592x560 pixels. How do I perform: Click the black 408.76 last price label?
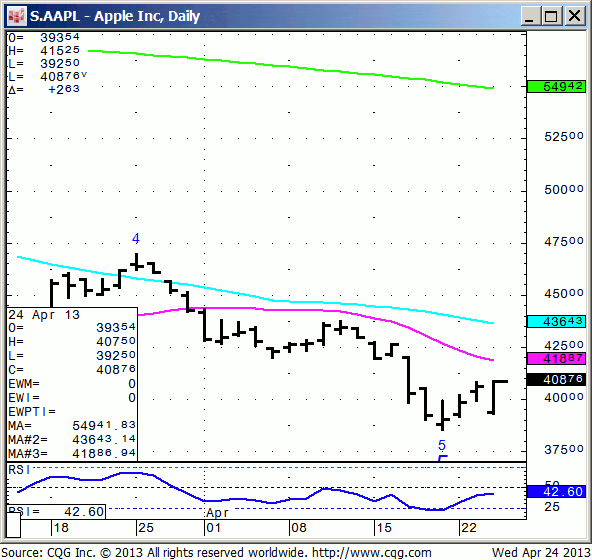coord(556,379)
